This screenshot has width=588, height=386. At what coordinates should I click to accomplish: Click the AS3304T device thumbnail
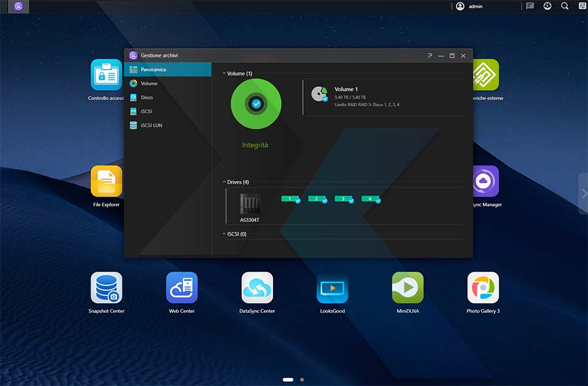point(250,204)
